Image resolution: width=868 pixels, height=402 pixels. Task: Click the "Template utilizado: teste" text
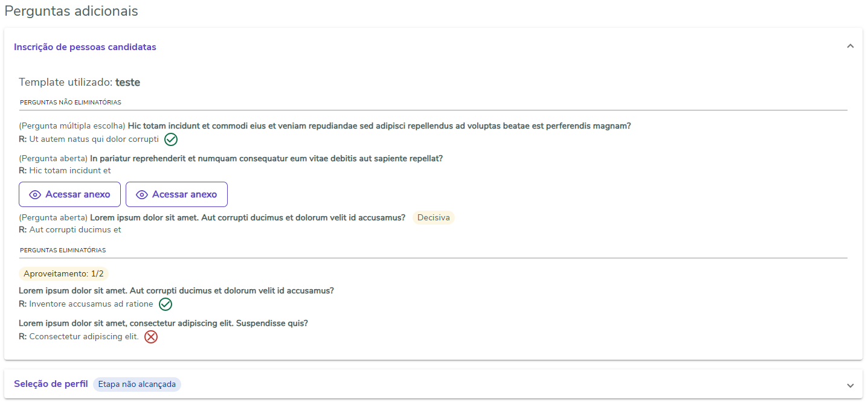(x=79, y=82)
